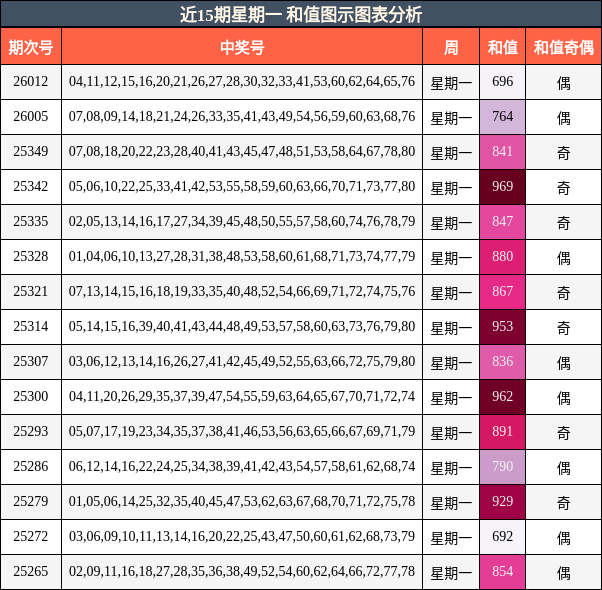Click the 和值奇偶 column header
The height and width of the screenshot is (590, 602).
[564, 48]
